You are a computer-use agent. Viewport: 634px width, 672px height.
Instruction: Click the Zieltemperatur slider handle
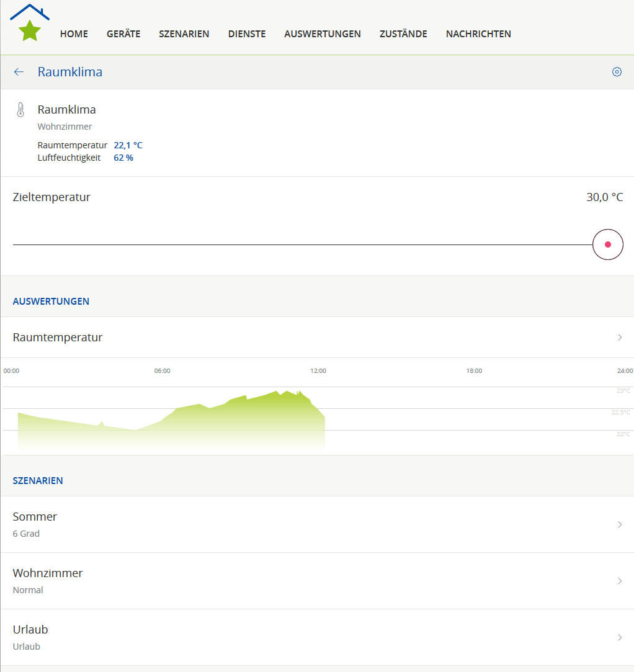[607, 244]
